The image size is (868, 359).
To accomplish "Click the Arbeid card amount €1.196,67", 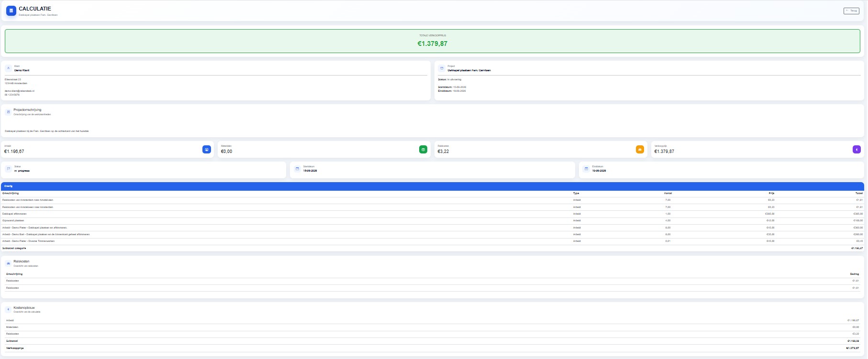I will (14, 152).
